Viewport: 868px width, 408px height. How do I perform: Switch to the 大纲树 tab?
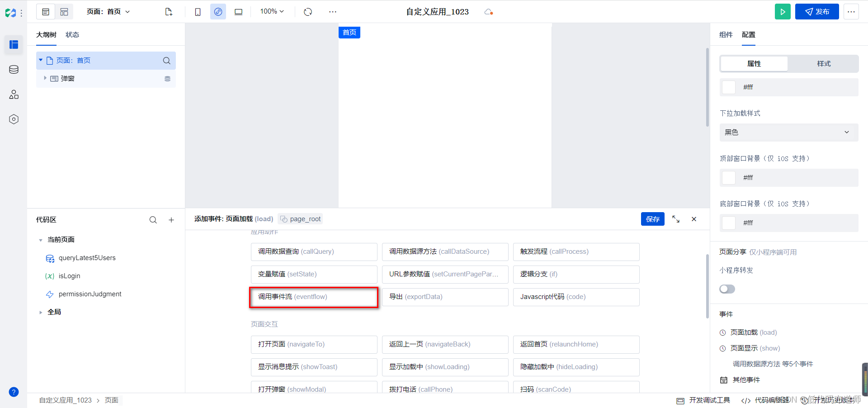(46, 35)
